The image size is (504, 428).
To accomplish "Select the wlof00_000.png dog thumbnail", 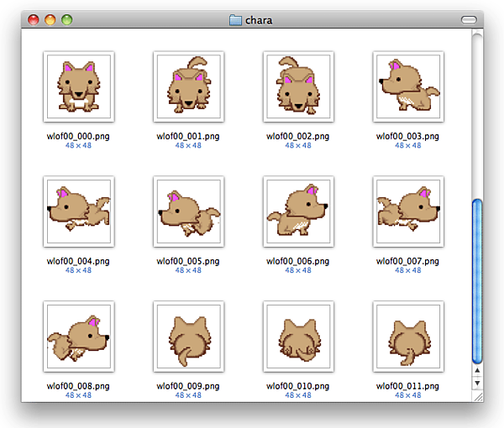I will 78,87.
